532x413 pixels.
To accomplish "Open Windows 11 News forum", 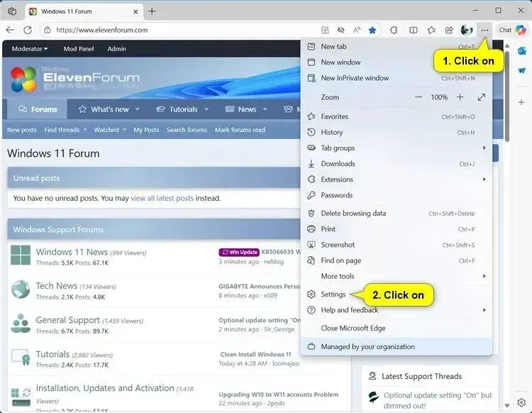I will [72, 252].
